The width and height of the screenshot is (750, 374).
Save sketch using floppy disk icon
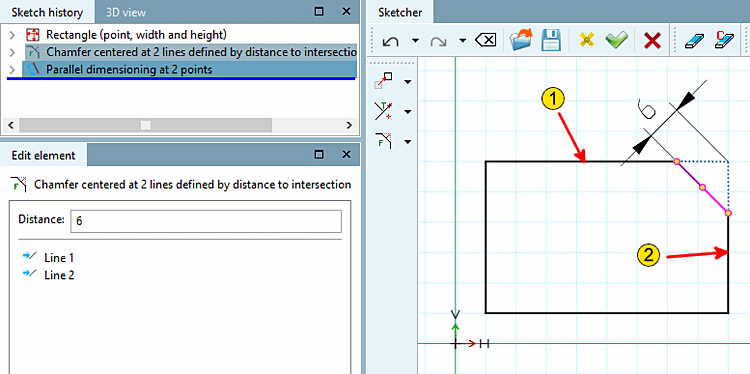[551, 40]
